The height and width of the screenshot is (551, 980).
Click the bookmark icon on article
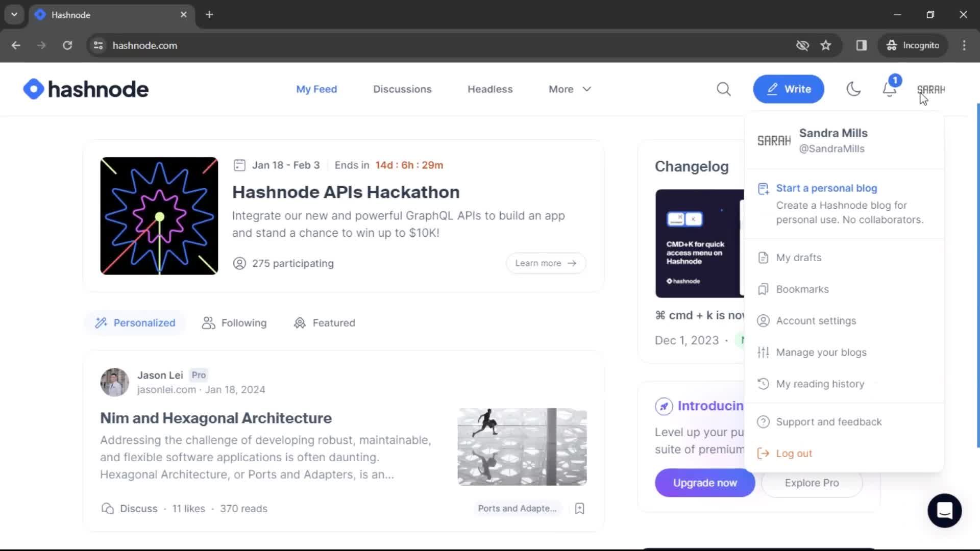click(579, 509)
